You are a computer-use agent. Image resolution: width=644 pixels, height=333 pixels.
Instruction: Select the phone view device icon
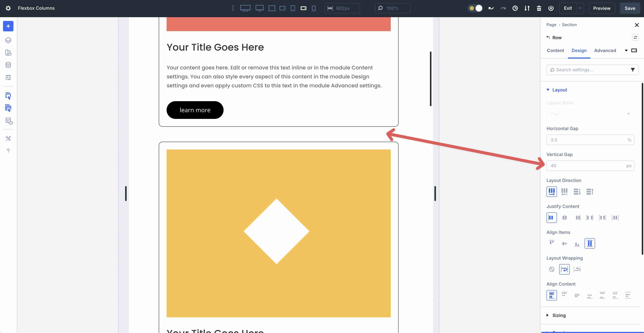(313, 8)
